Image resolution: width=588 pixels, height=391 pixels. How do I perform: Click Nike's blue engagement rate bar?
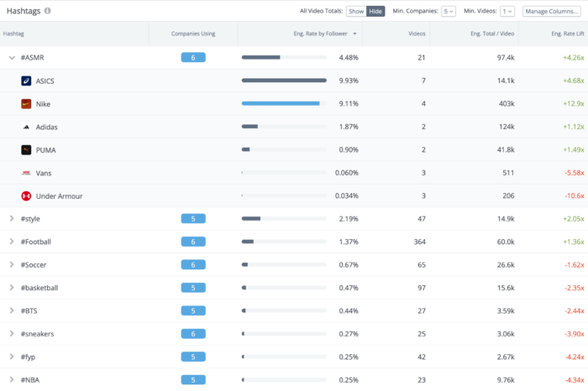281,104
